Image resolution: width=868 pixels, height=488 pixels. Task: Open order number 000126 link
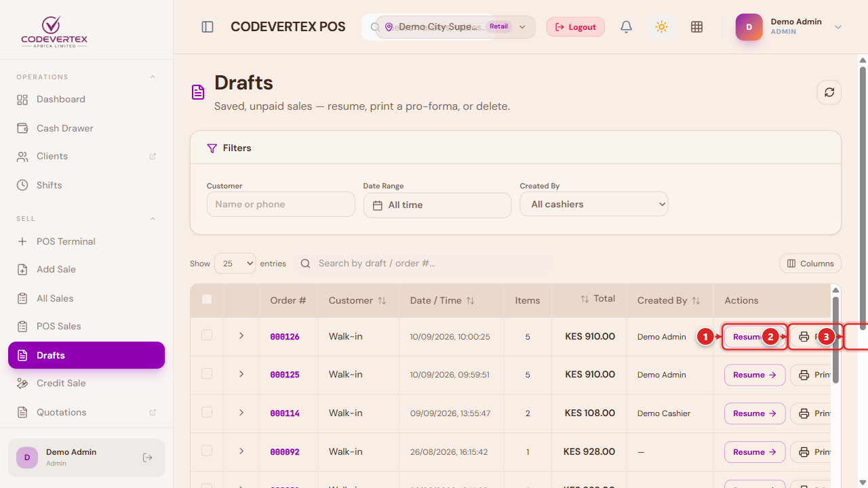pyautogui.click(x=285, y=337)
